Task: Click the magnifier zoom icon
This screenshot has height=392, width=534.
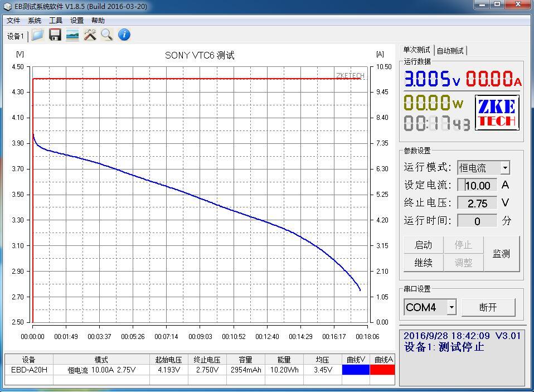Action: 107,35
